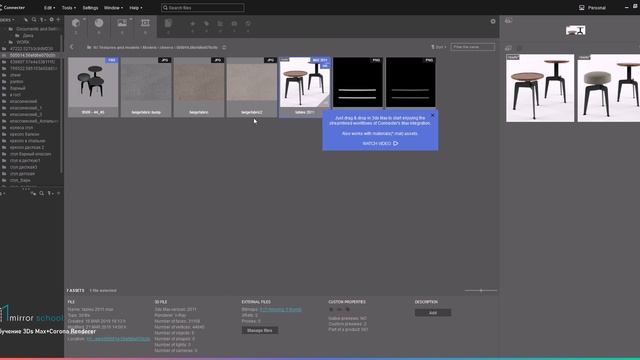Select the beigefabric bump JPG thumbnail
Image resolution: width=640 pixels, height=360 pixels.
click(146, 87)
